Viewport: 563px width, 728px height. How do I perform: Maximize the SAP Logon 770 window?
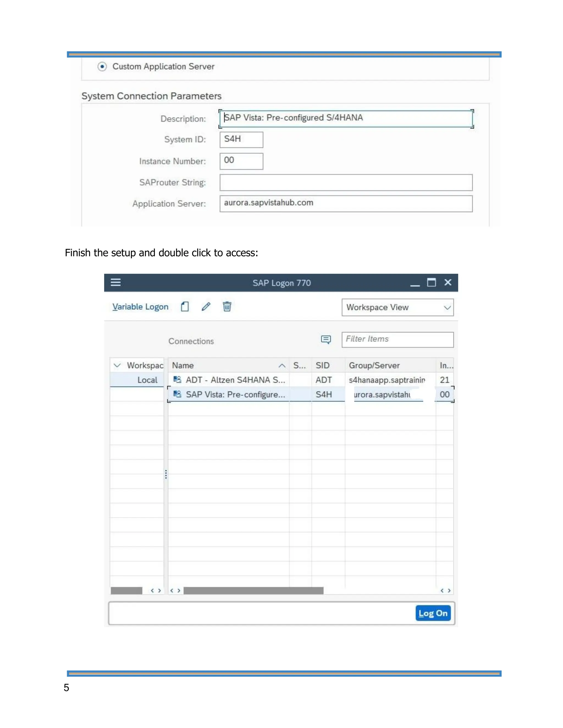pyautogui.click(x=431, y=282)
